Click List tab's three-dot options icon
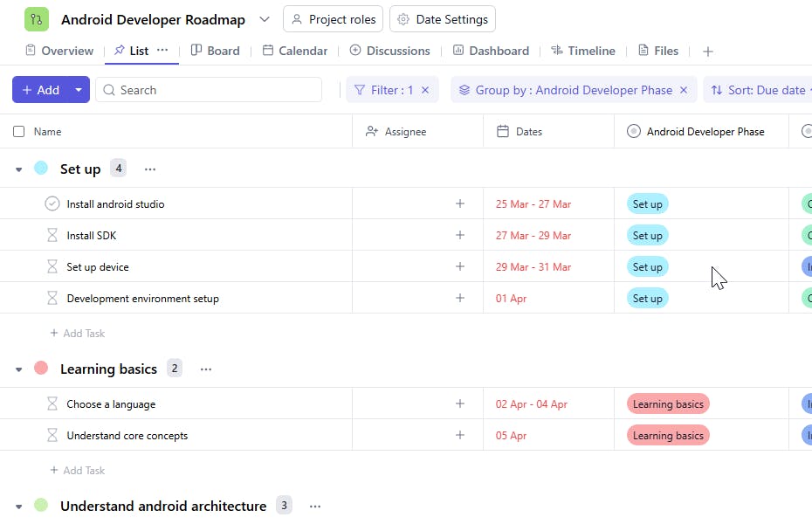Image resolution: width=812 pixels, height=524 pixels. click(x=162, y=51)
